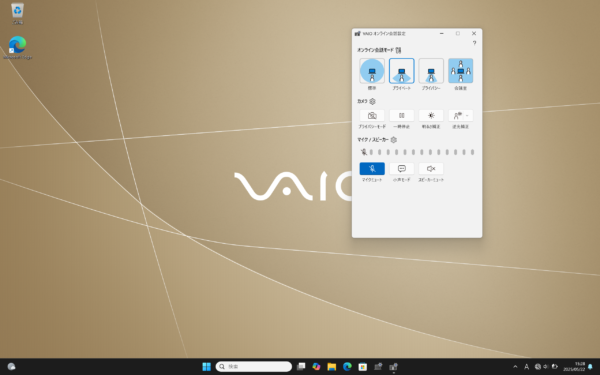This screenshot has height=375, width=600.
Task: Open Microsoft Store from the taskbar
Action: click(362, 367)
